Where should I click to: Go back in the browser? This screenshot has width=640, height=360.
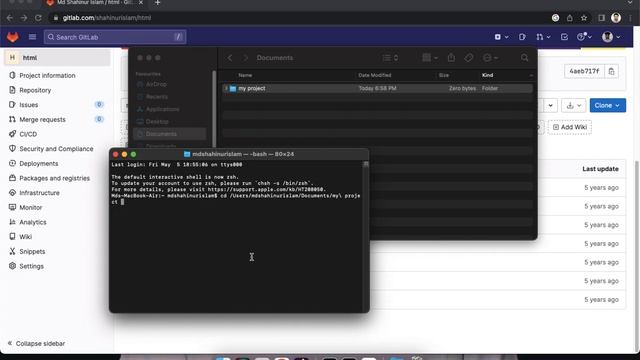coord(9,18)
